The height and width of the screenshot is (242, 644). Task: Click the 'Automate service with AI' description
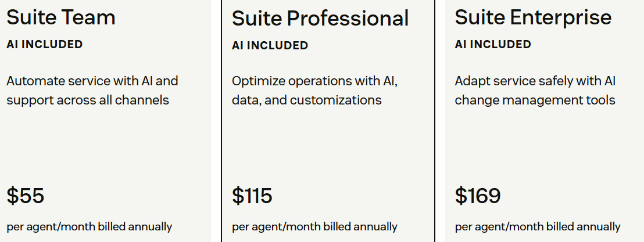[x=92, y=91]
